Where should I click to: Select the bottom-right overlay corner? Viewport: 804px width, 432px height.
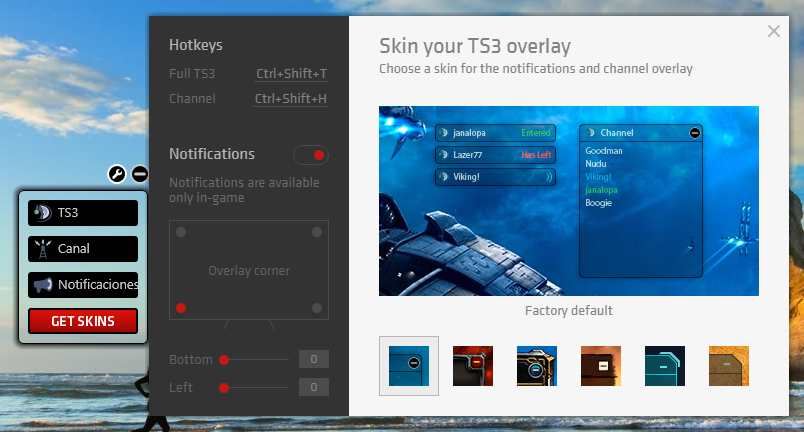point(316,308)
